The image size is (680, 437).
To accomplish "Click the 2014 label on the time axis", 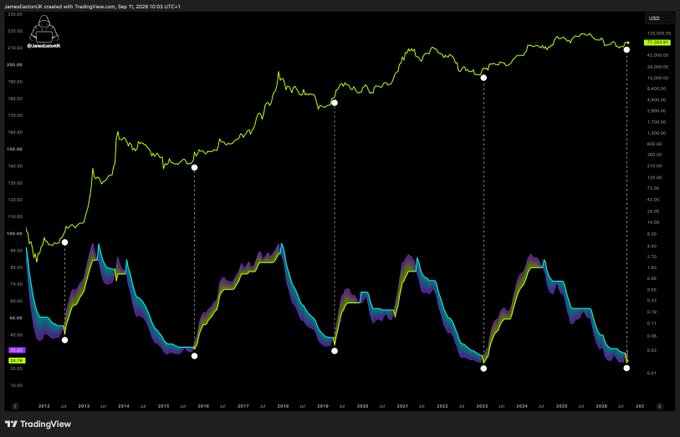I will (x=124, y=406).
